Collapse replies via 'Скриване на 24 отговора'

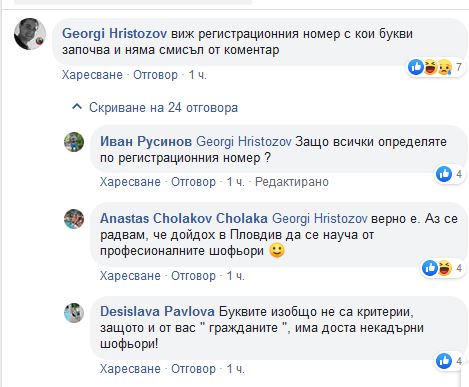[163, 108]
